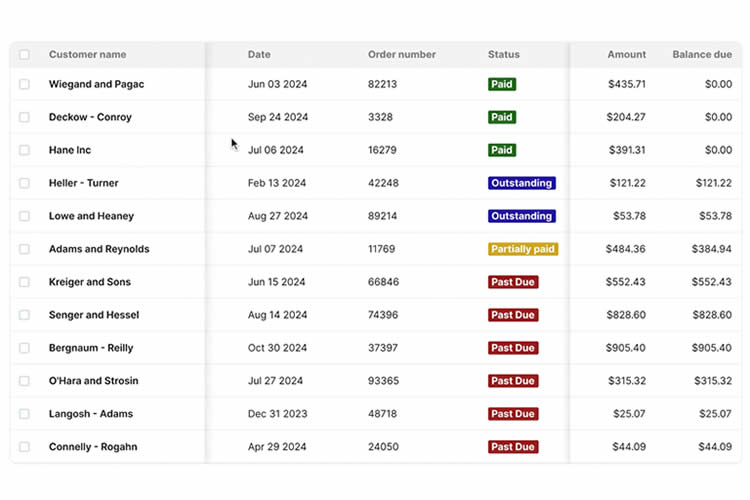750x500 pixels.
Task: Open the Bergnaum - Reilly customer entry
Action: click(x=91, y=348)
